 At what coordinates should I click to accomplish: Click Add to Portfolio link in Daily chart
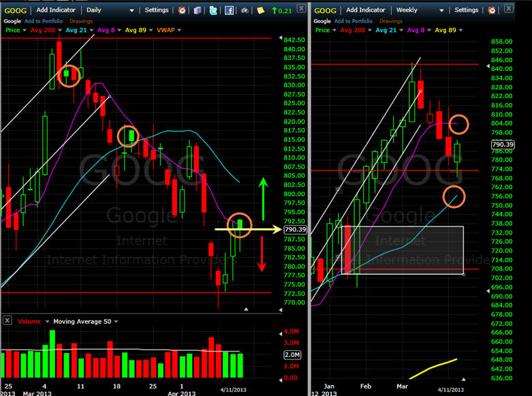(x=44, y=21)
